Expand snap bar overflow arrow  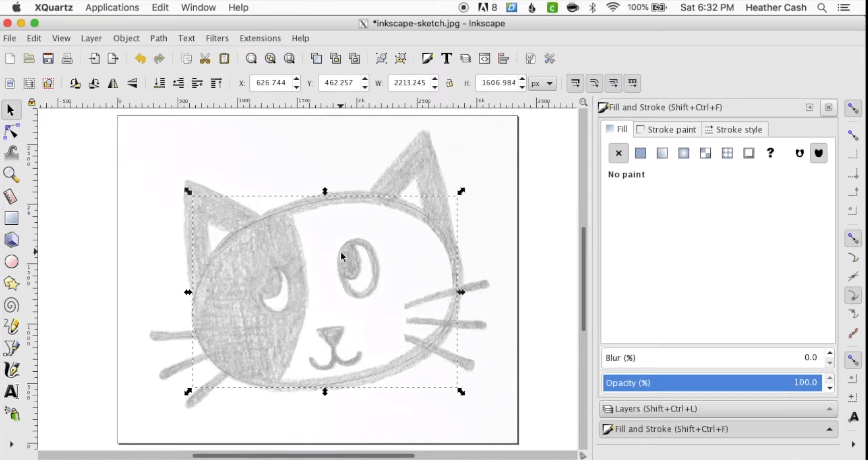coord(853,444)
